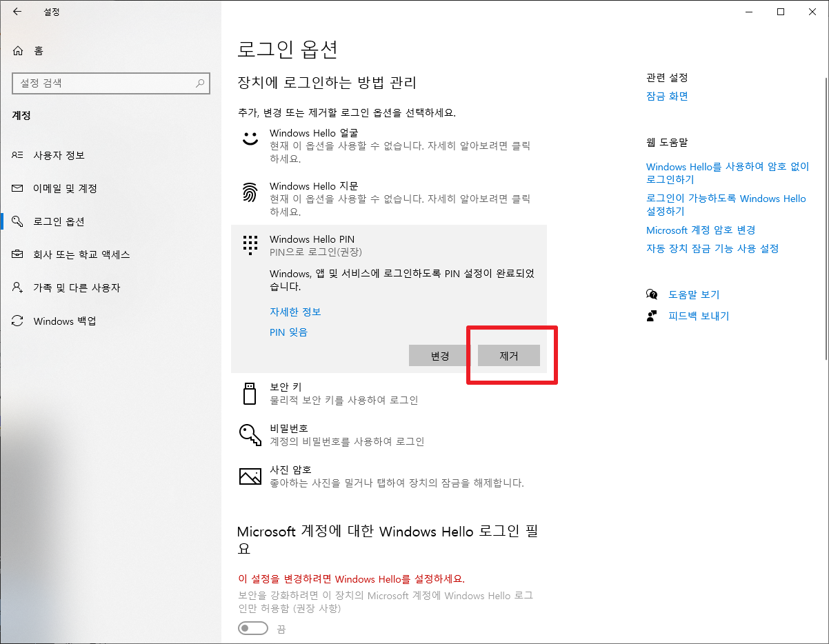Image resolution: width=829 pixels, height=644 pixels.
Task: Open Windows 백업 page
Action: click(x=110, y=321)
